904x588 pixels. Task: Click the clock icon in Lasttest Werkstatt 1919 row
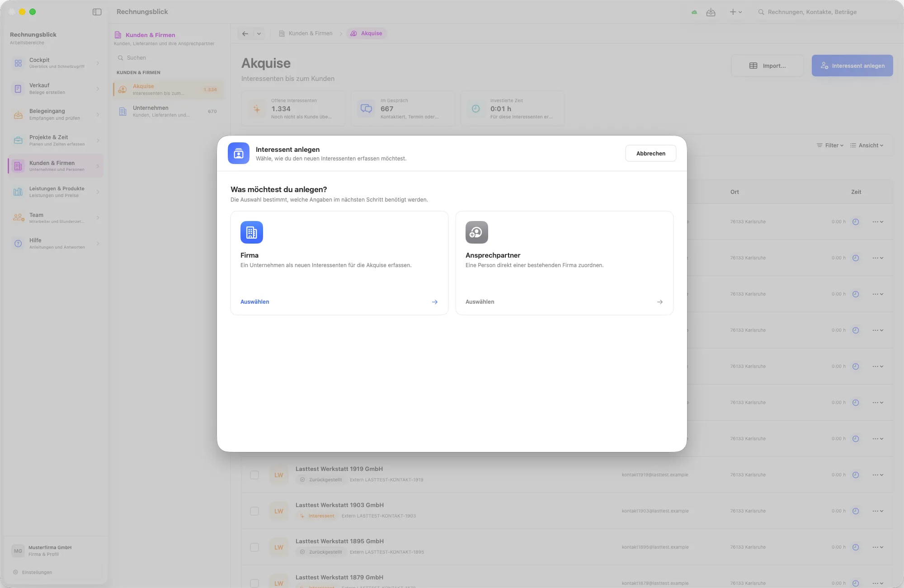856,475
